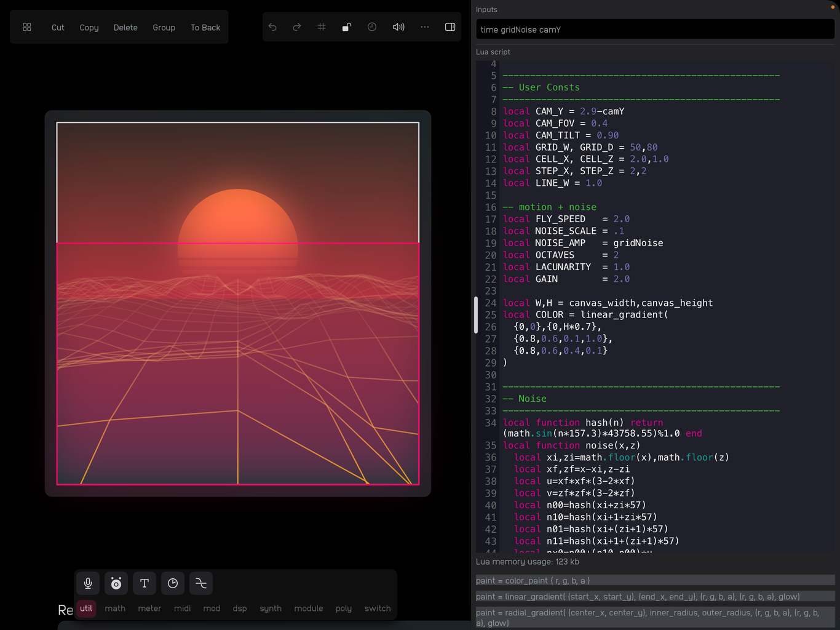Select the clock object in the util palette
This screenshot has width=840, height=630.
click(173, 583)
